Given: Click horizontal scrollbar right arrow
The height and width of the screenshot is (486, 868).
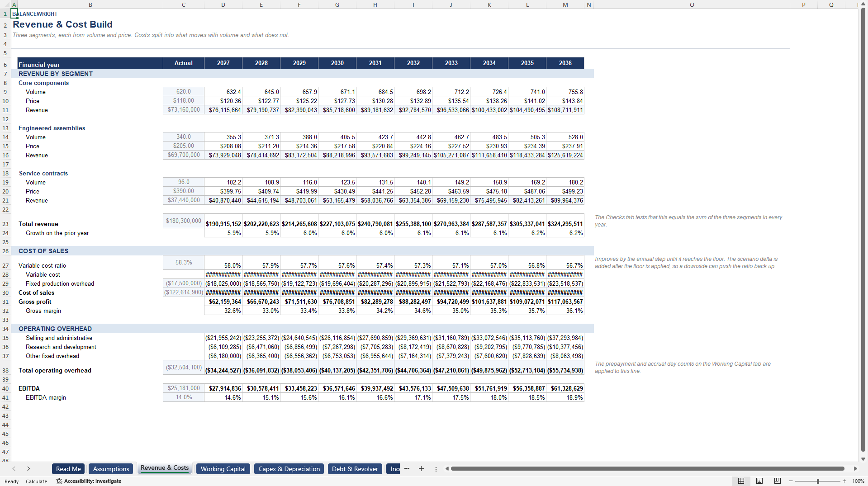Looking at the screenshot, I should [855, 469].
